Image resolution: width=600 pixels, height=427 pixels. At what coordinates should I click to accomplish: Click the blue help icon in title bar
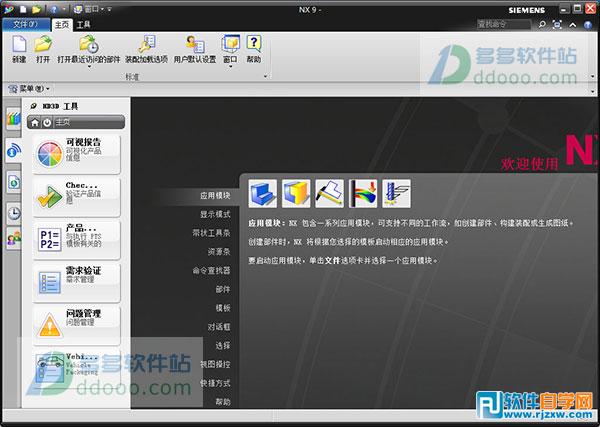pyautogui.click(x=588, y=25)
